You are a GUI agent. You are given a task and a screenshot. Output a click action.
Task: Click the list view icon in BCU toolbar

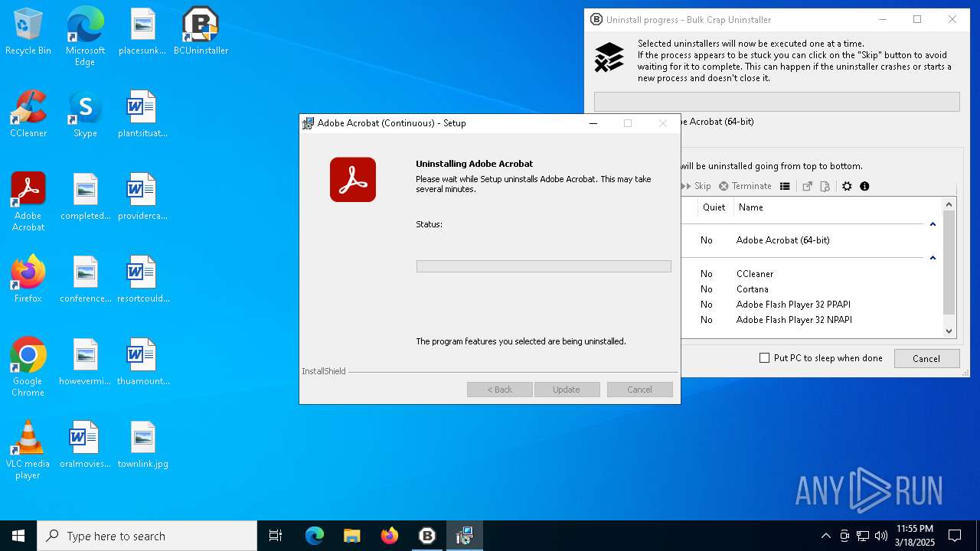point(785,186)
